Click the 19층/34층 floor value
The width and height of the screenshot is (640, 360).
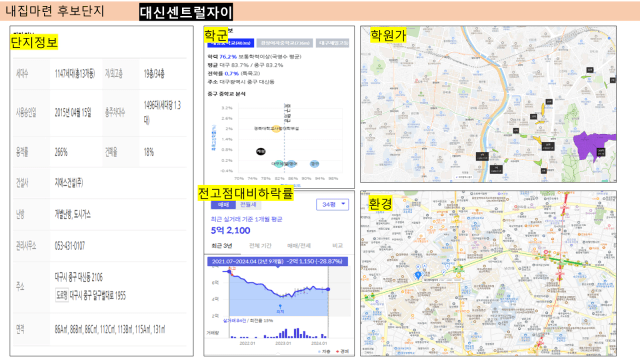[154, 73]
